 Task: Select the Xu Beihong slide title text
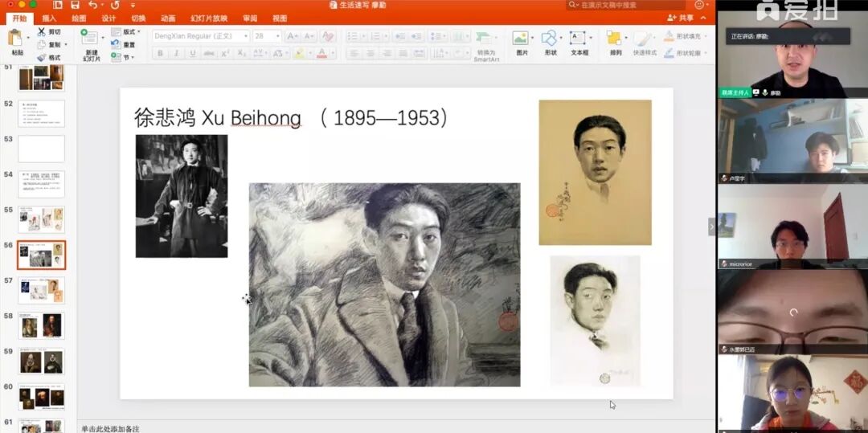coord(291,118)
